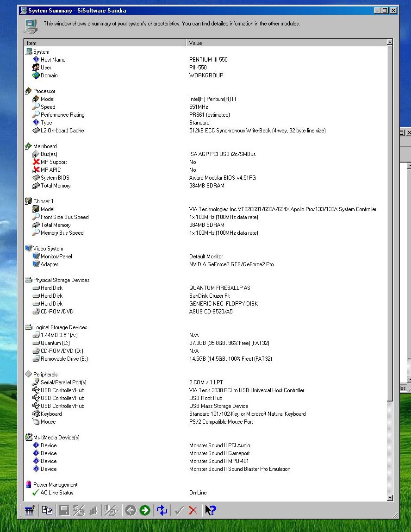Click the blue refresh arrows icon
Image resolution: width=411 pixels, height=532 pixels.
162,510
